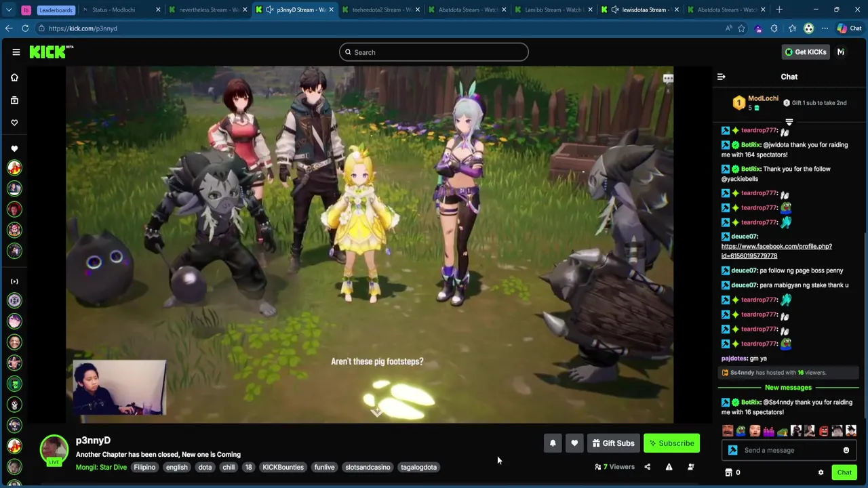The height and width of the screenshot is (488, 868).
Task: Open browser extensions icon
Action: point(774,28)
